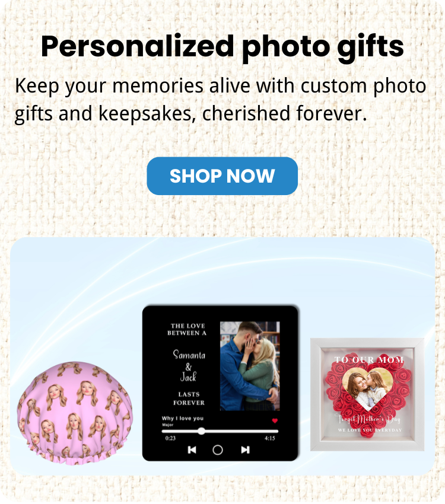The height and width of the screenshot is (504, 445).
Task: Click the 'Samanta & Jack' script names
Action: [189, 365]
